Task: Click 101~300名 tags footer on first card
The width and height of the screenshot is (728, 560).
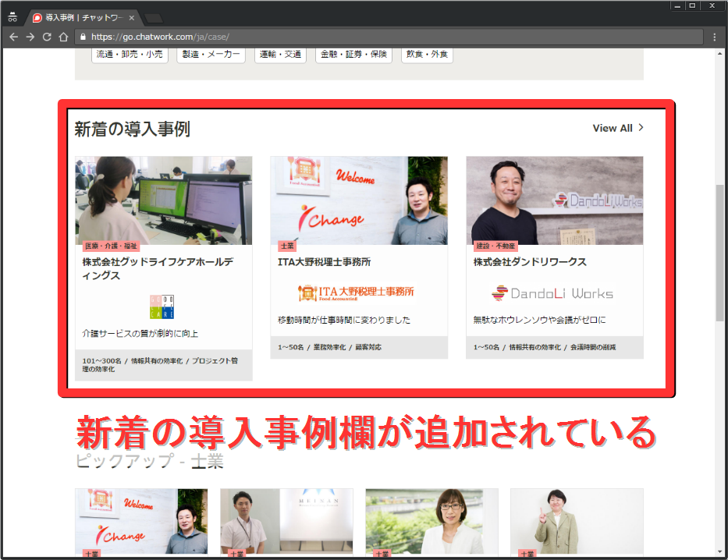Action: (x=163, y=365)
